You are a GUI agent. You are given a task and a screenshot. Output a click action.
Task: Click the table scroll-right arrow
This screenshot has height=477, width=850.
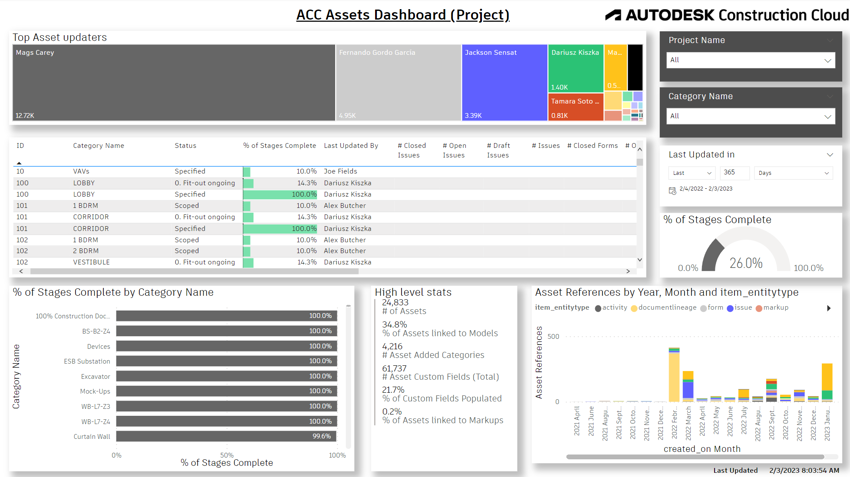[628, 271]
